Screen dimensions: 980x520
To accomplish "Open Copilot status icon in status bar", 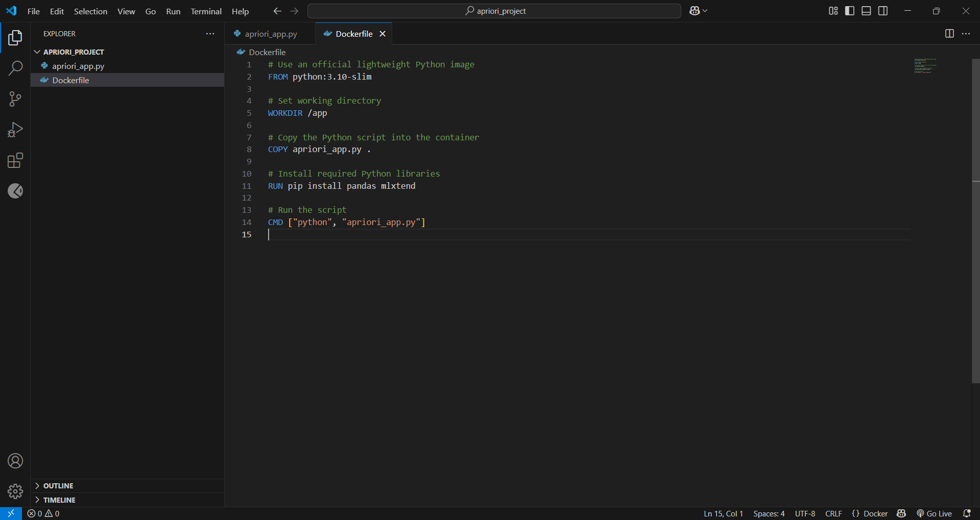I will pos(901,513).
